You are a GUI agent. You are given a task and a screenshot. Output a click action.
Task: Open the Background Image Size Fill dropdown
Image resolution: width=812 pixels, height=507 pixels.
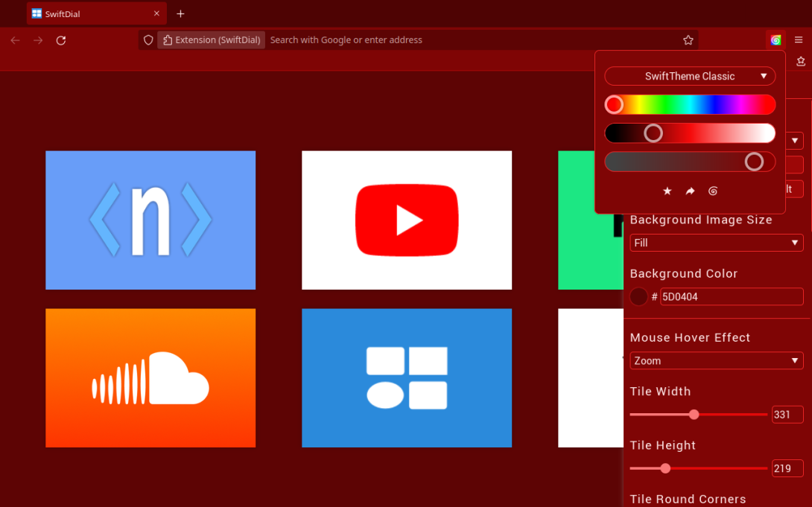(716, 243)
